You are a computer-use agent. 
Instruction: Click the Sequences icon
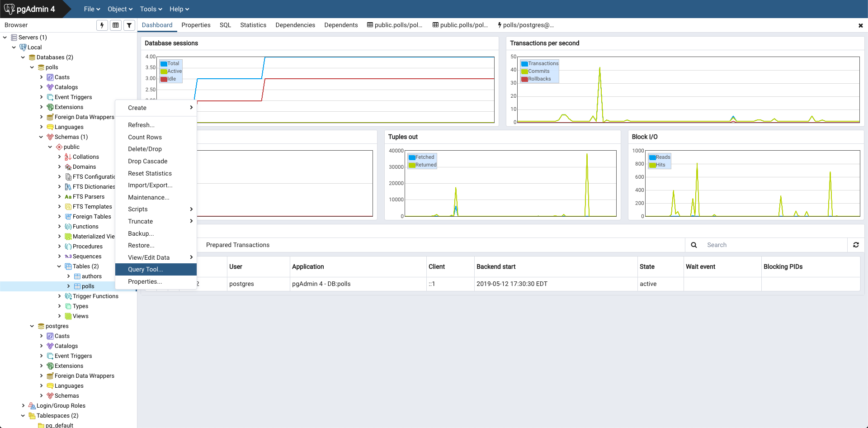point(68,257)
